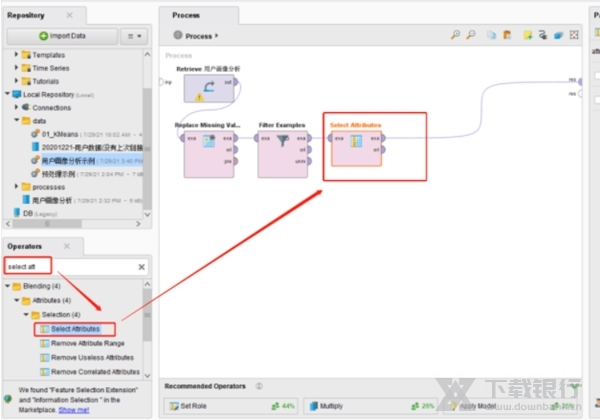Click the zoom in magnifier icon
The width and height of the screenshot is (600, 420).
click(455, 35)
